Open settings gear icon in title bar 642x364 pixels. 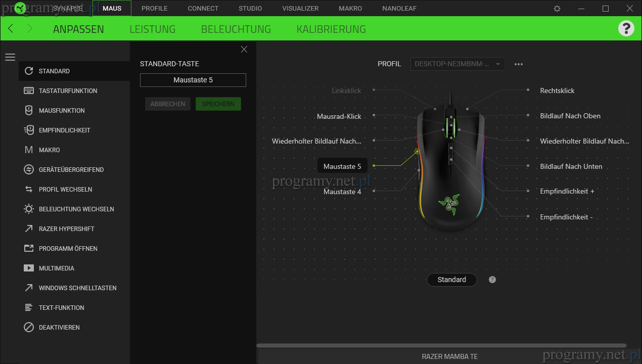557,9
